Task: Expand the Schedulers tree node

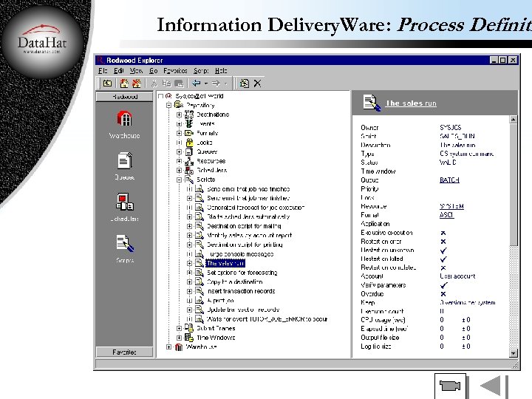Action: (179, 171)
